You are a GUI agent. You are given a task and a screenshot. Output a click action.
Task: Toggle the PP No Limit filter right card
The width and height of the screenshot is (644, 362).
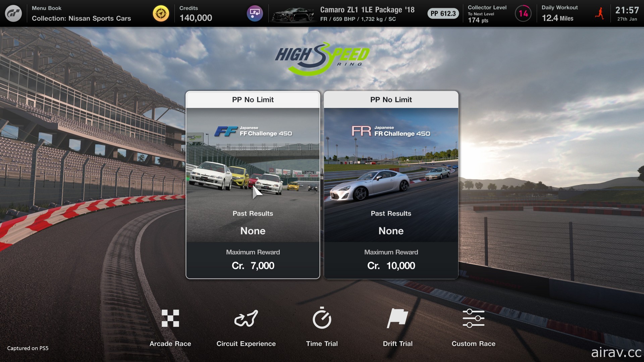point(391,100)
